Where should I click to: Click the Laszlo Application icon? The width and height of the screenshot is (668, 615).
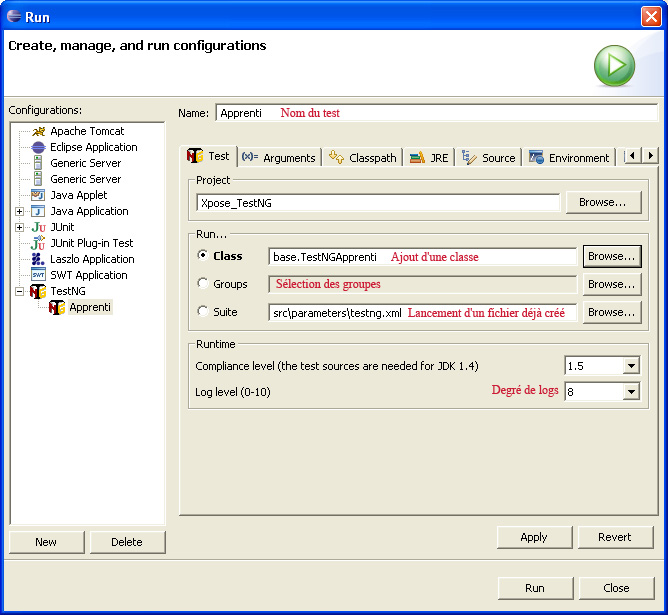[x=38, y=259]
